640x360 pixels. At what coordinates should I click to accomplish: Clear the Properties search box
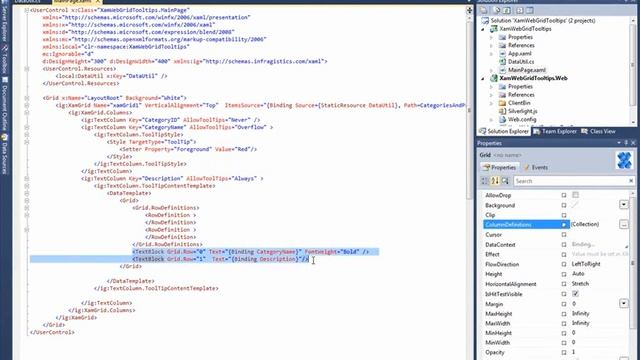tap(631, 181)
